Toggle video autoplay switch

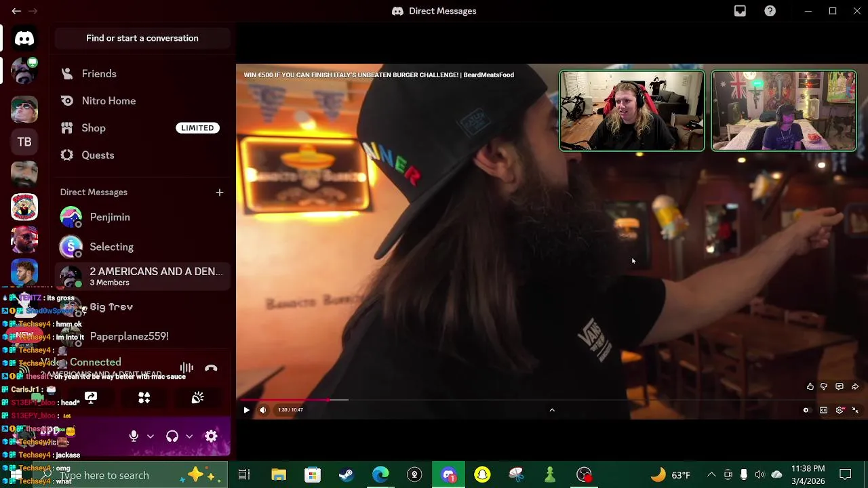pyautogui.click(x=806, y=410)
